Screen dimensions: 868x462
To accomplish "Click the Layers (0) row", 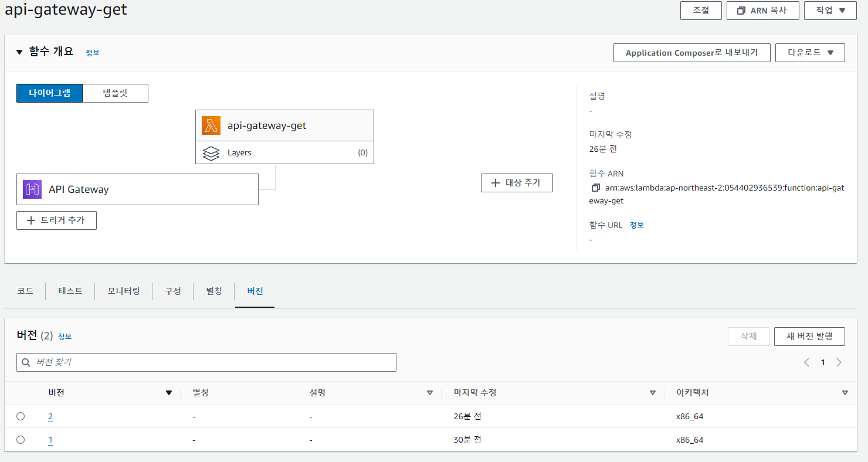I will 284,152.
